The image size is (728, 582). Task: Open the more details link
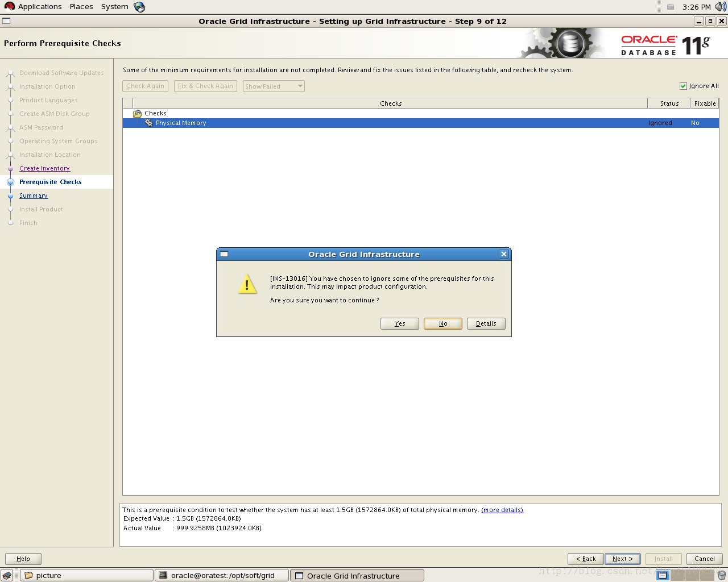[x=502, y=510]
